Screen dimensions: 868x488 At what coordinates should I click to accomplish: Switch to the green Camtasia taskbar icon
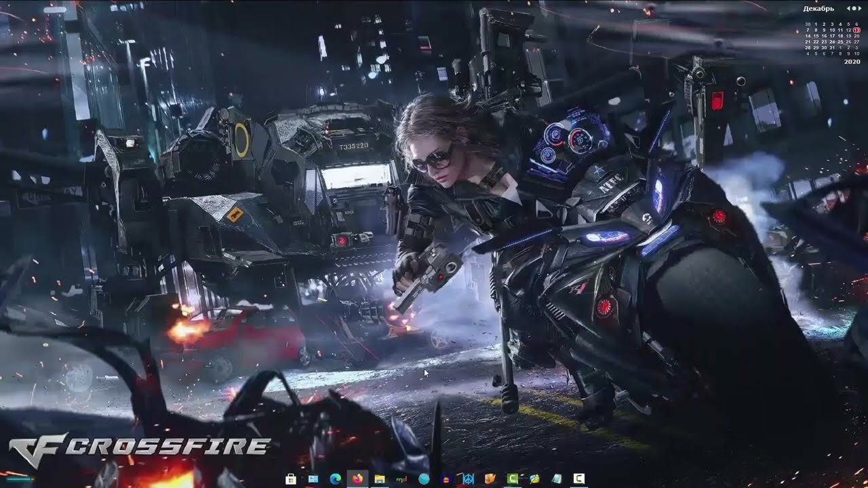[513, 479]
